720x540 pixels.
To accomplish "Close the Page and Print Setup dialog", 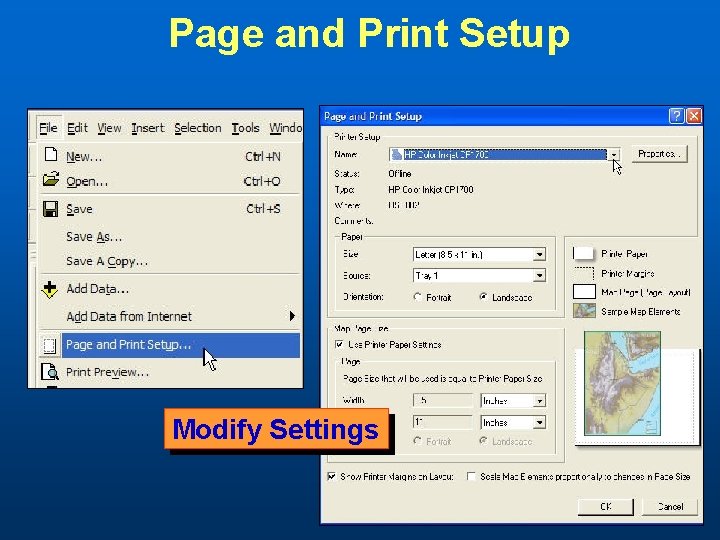I will pos(694,116).
